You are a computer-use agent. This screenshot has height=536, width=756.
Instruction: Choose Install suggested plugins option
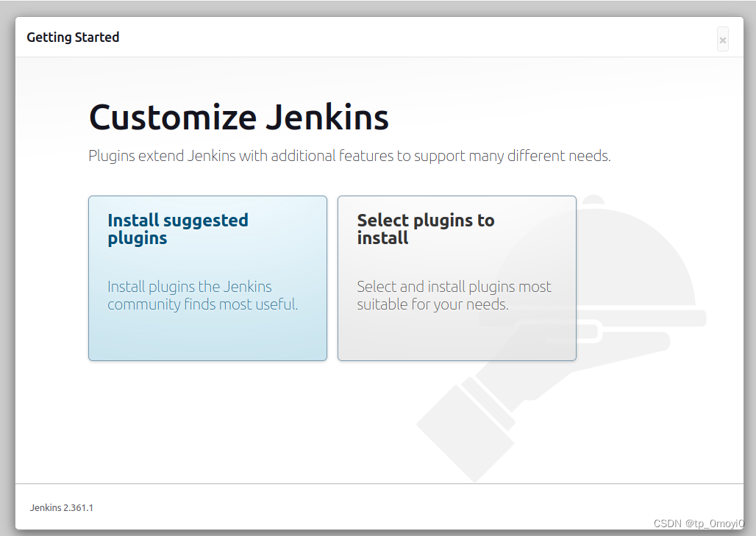click(x=207, y=278)
